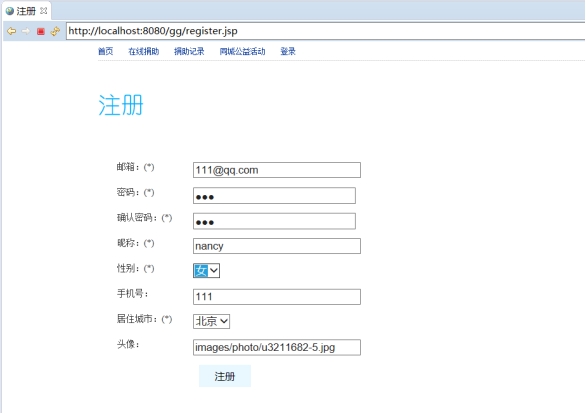Stop page loading with red stop icon
This screenshot has height=414, width=586.
(x=41, y=31)
